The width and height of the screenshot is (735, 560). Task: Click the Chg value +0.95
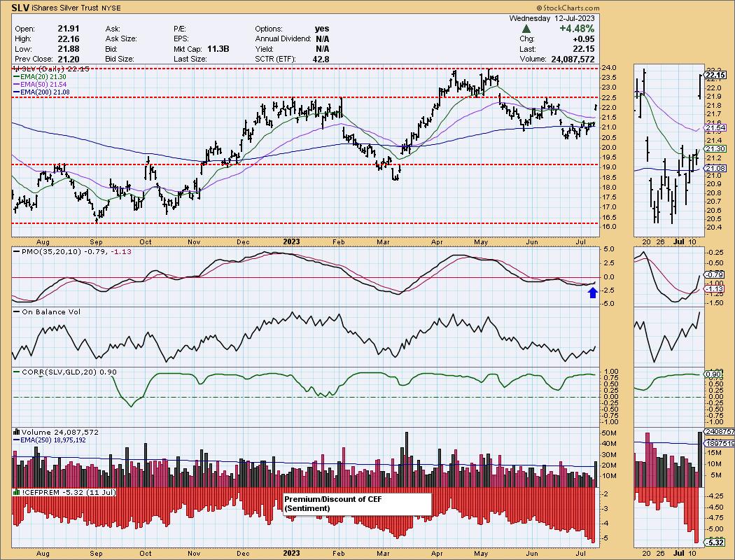pos(584,39)
